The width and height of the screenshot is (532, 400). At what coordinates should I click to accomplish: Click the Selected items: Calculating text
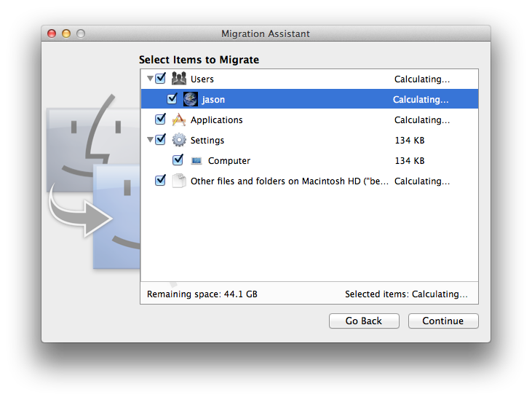click(x=406, y=294)
